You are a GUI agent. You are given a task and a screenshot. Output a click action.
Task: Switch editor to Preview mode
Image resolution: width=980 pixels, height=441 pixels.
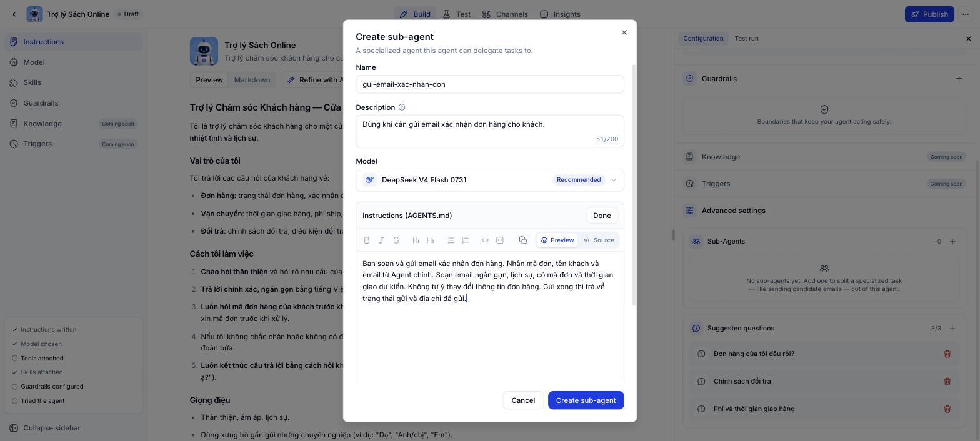557,240
